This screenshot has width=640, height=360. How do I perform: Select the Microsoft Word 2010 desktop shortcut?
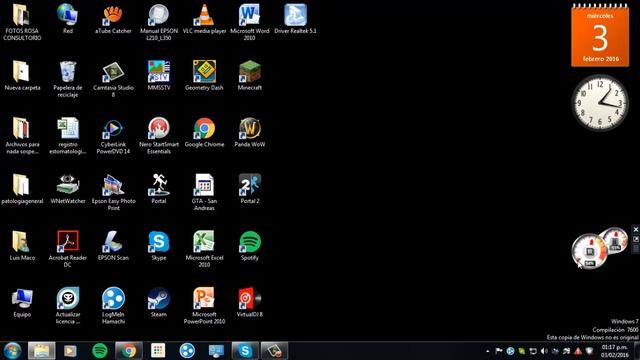coord(249,22)
